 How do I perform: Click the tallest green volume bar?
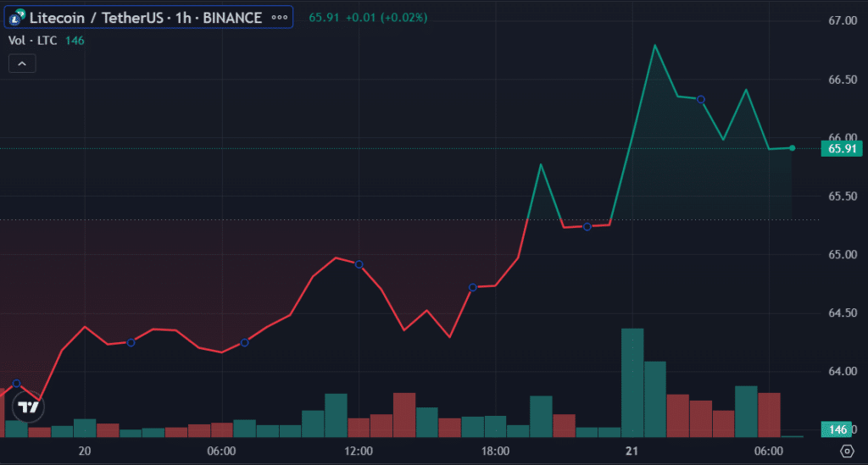coord(632,383)
